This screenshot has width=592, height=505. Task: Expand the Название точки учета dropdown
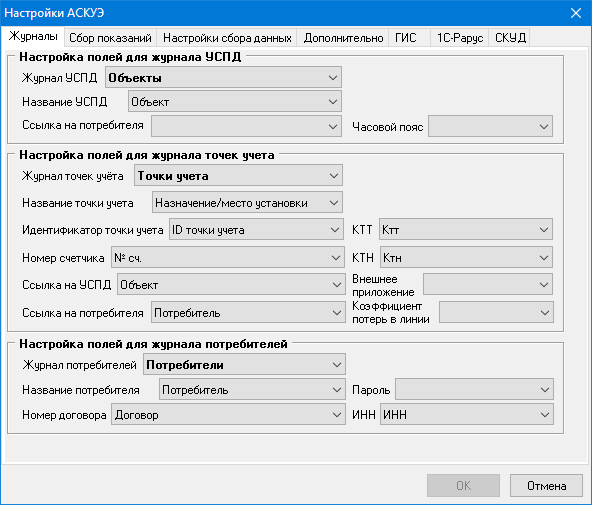pos(247,202)
